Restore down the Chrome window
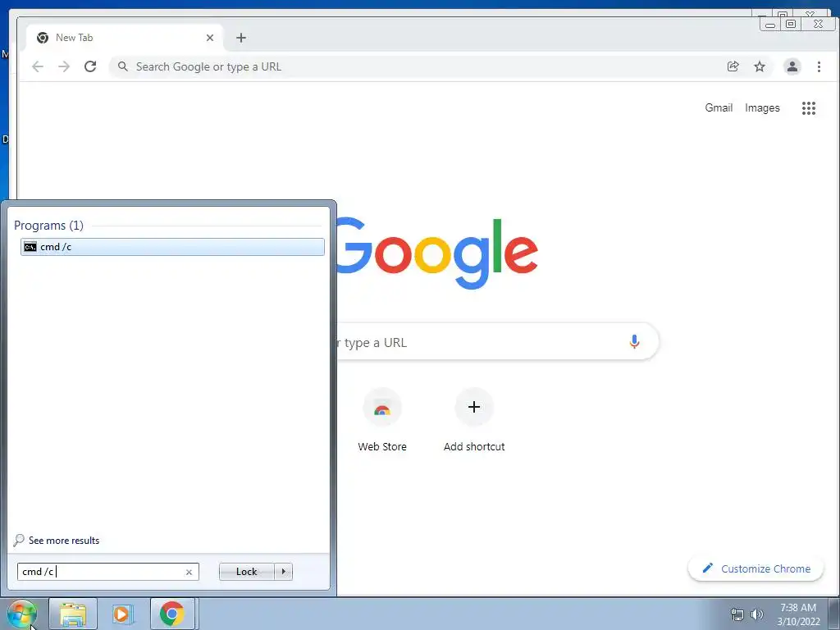Image resolution: width=840 pixels, height=630 pixels. [x=790, y=24]
